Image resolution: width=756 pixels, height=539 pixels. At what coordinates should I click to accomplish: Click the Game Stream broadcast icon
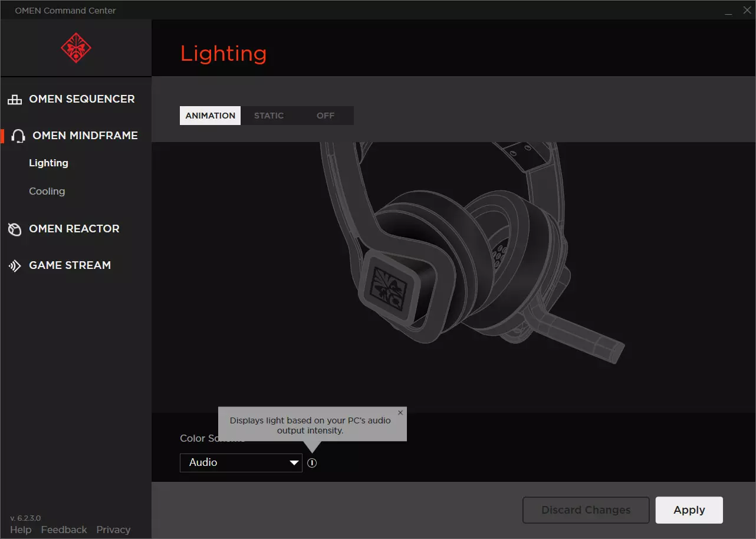pos(15,266)
